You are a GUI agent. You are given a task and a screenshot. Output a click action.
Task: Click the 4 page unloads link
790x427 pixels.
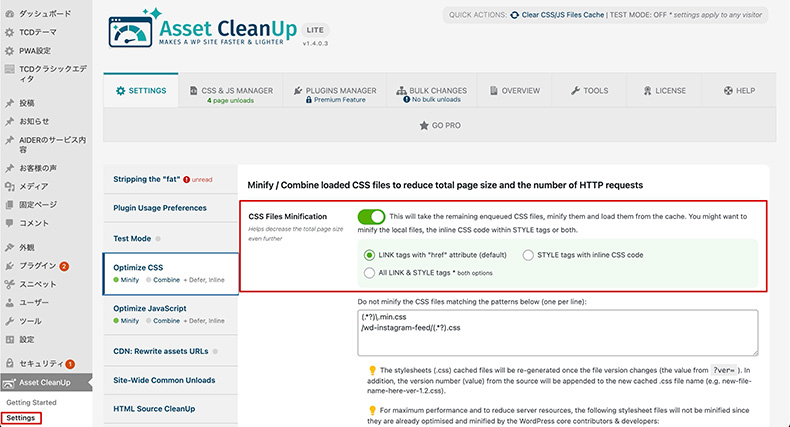coord(230,101)
